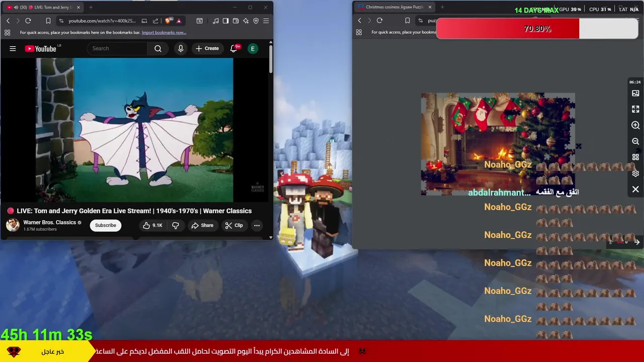This screenshot has height=362, width=644.
Task: Share the Tom and Jerry live stream
Action: point(202,225)
